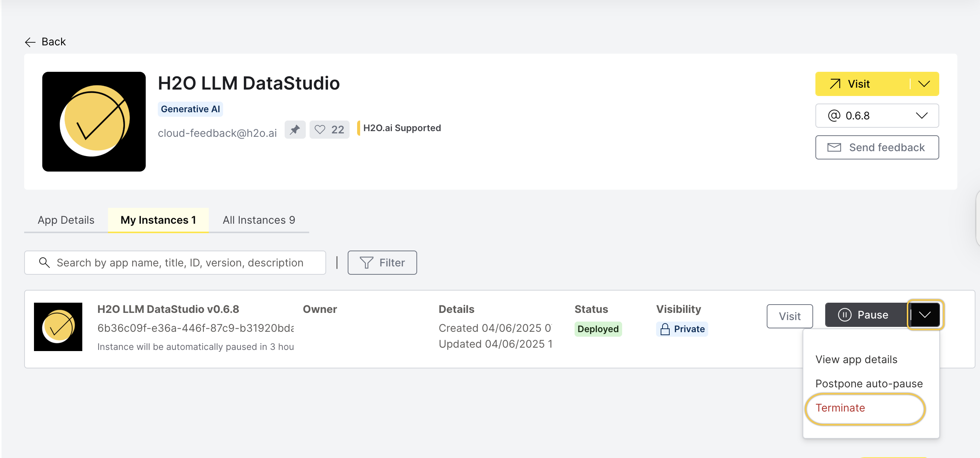Image resolution: width=980 pixels, height=458 pixels.
Task: Click the funnel Filter button
Action: click(382, 262)
